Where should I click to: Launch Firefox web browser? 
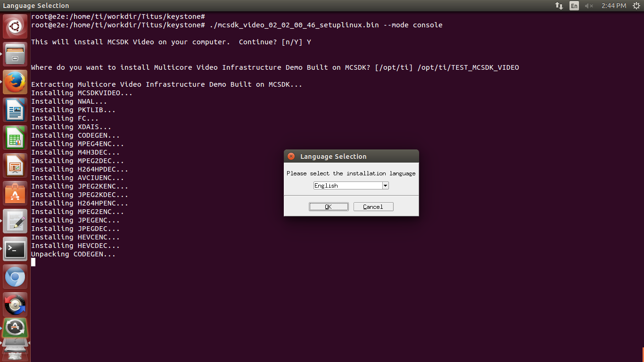[x=15, y=82]
